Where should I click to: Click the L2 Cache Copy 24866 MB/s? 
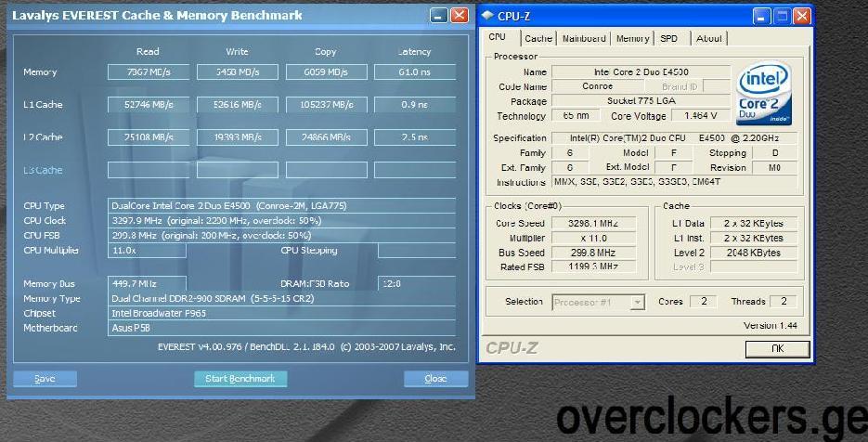coord(326,137)
